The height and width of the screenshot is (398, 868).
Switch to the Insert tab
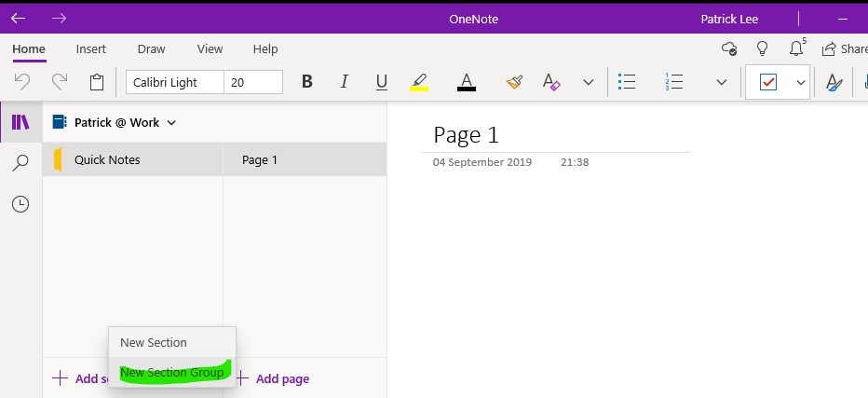pos(90,48)
